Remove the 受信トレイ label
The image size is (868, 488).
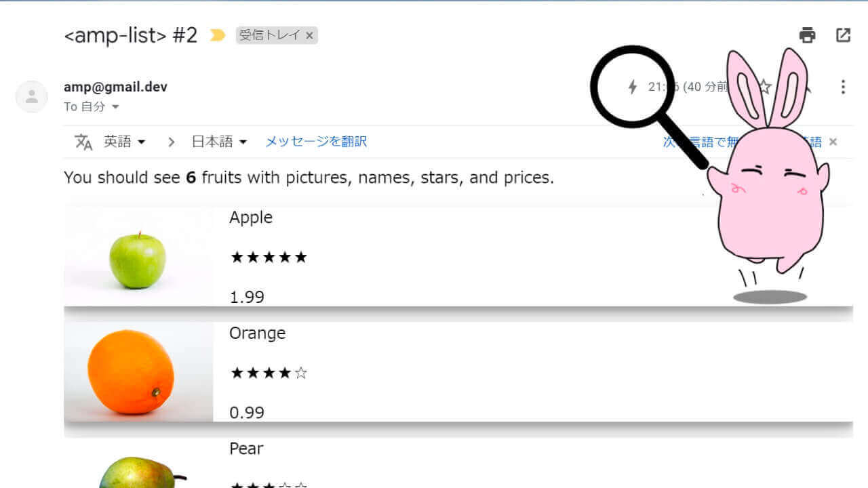point(309,36)
